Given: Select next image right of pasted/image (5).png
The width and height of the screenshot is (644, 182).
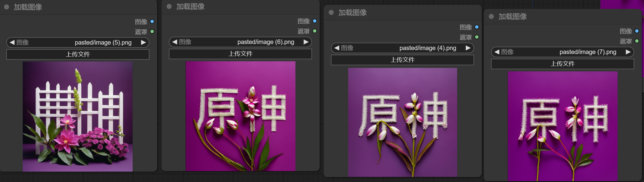Looking at the screenshot, I should tap(143, 42).
